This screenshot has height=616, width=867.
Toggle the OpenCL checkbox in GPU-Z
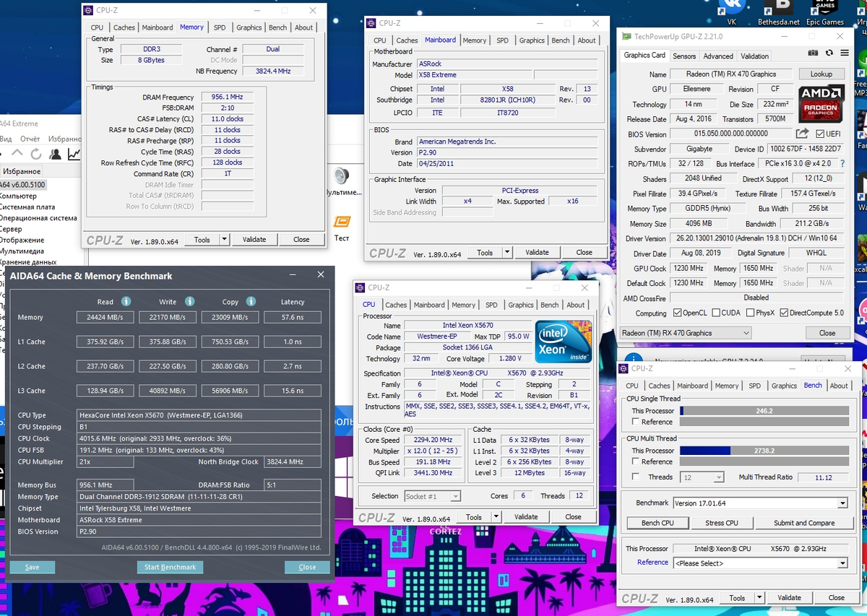click(677, 313)
